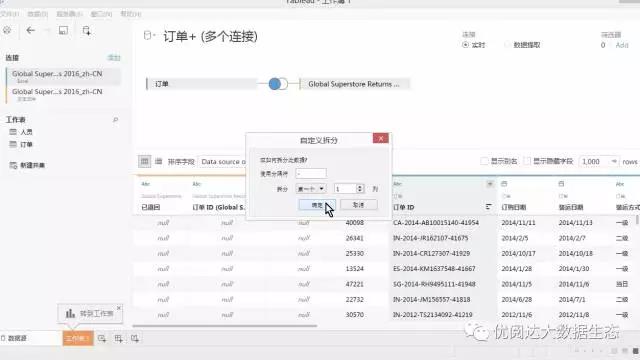640x360 pixels.
Task: Select the 实时 live connection radio button
Action: (465, 44)
